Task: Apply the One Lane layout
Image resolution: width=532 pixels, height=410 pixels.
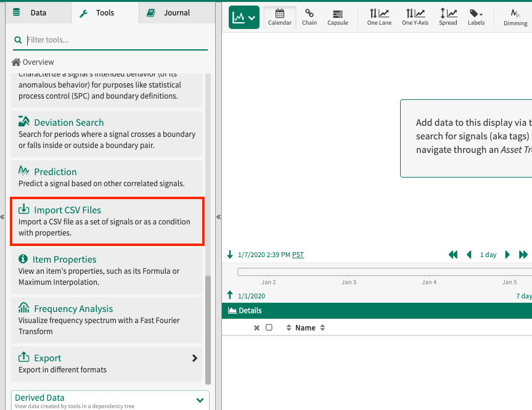Action: coord(379,17)
